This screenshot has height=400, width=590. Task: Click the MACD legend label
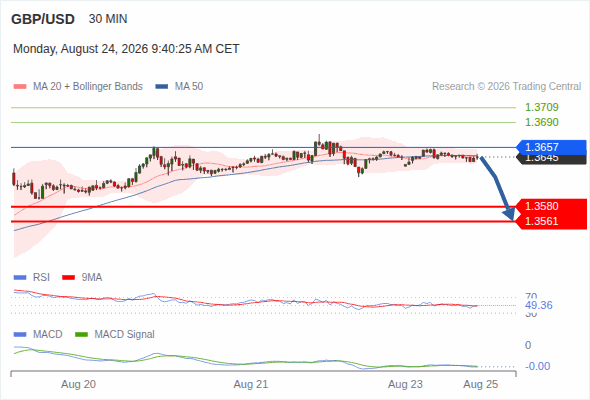click(x=47, y=335)
